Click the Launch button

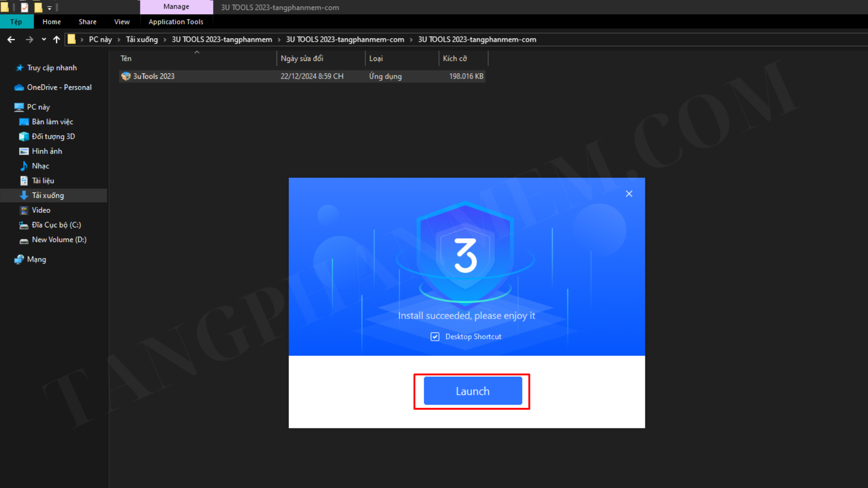click(472, 391)
